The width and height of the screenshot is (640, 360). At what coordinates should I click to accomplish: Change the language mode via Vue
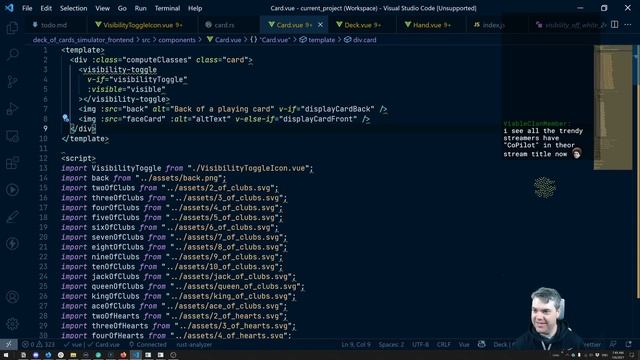point(464,344)
